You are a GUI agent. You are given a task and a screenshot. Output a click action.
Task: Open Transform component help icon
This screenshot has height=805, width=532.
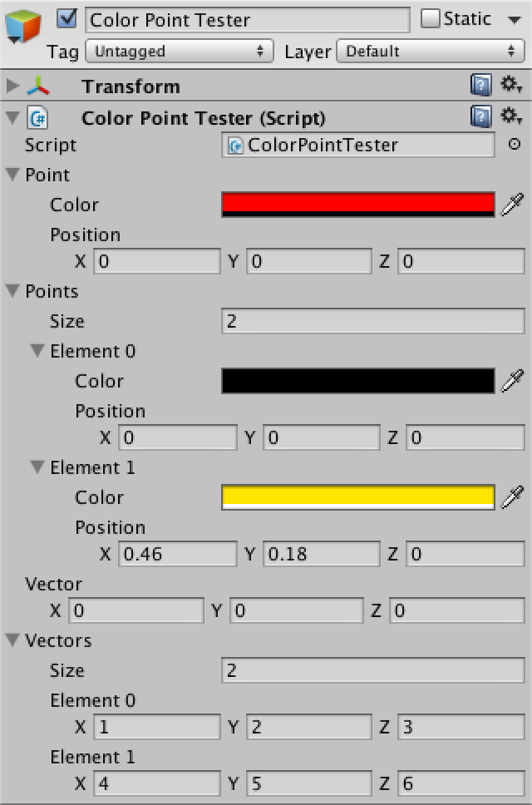click(480, 85)
